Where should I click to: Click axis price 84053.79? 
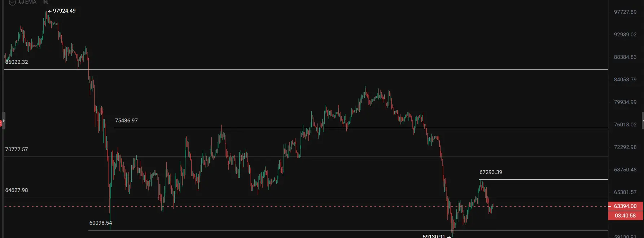tap(625, 80)
